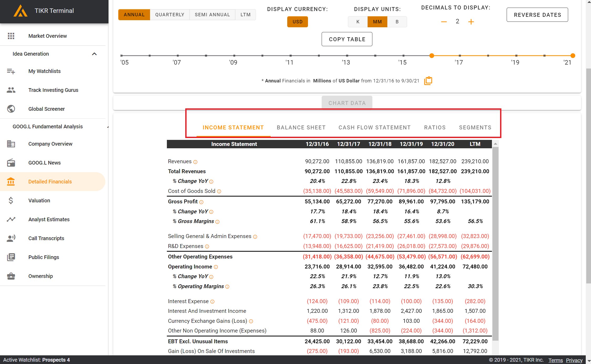This screenshot has width=591, height=364.
Task: Click the Valuation dollar sign icon
Action: (x=11, y=201)
